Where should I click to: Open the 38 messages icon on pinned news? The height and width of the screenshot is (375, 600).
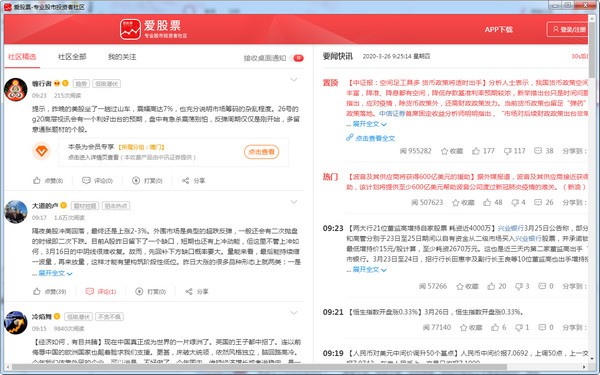click(x=544, y=151)
